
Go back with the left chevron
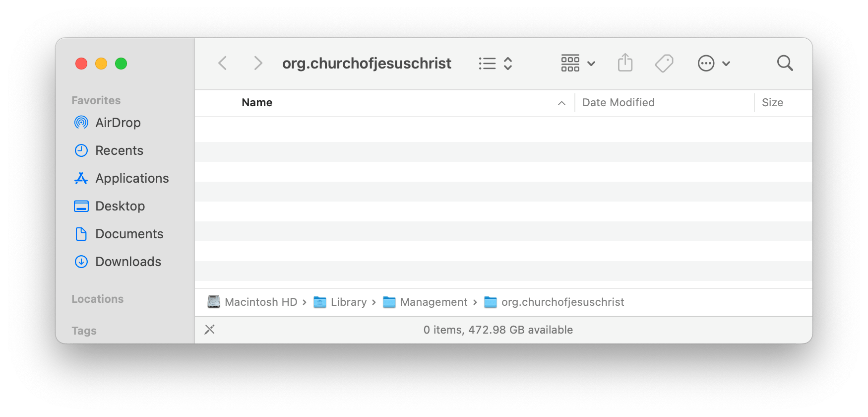pos(223,63)
